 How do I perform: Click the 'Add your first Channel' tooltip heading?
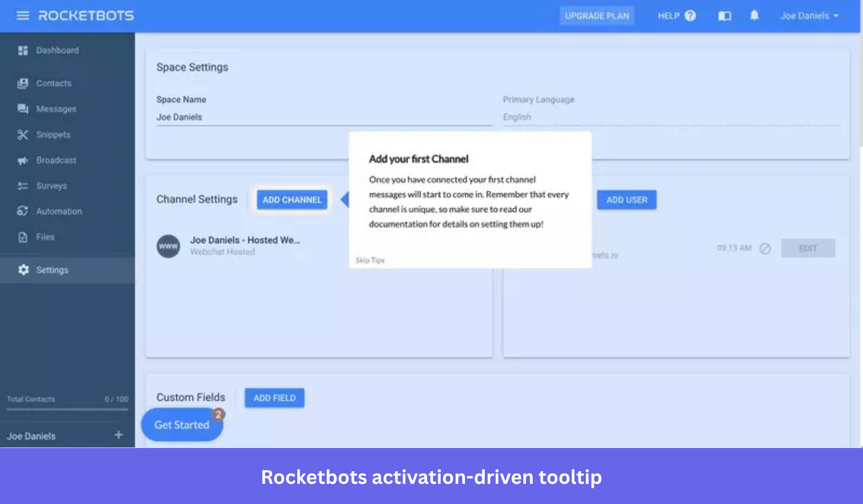[x=419, y=159]
